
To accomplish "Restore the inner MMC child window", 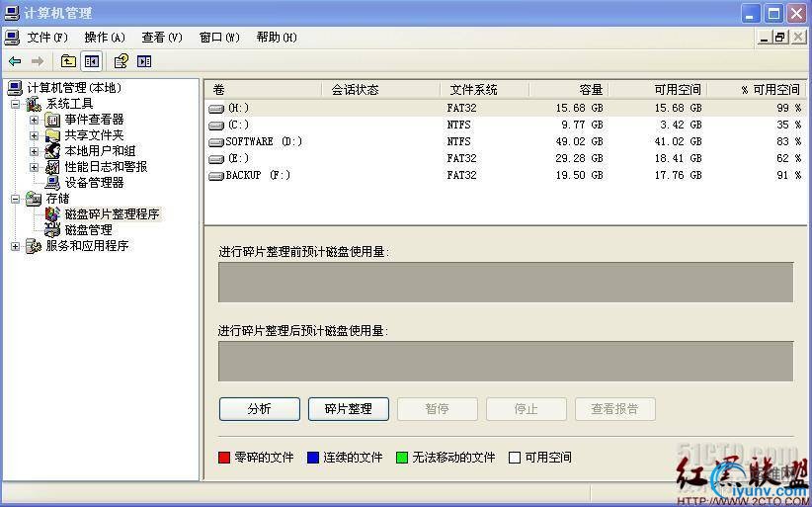I will pyautogui.click(x=779, y=38).
